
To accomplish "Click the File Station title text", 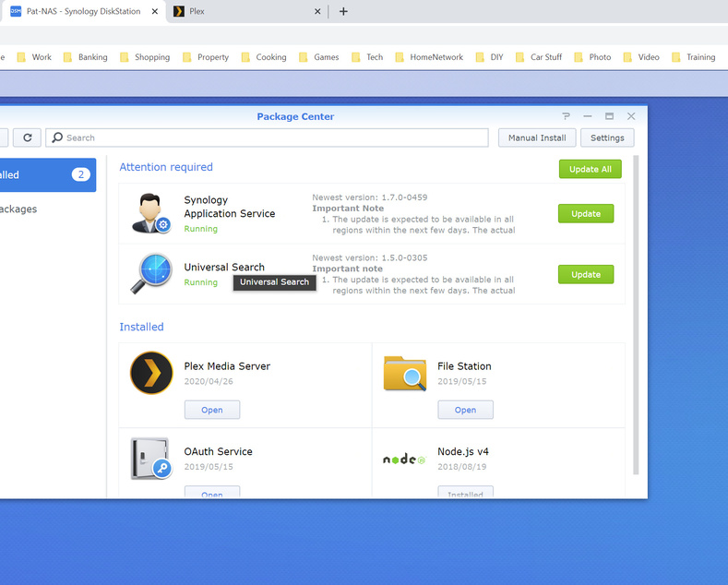I will click(464, 366).
